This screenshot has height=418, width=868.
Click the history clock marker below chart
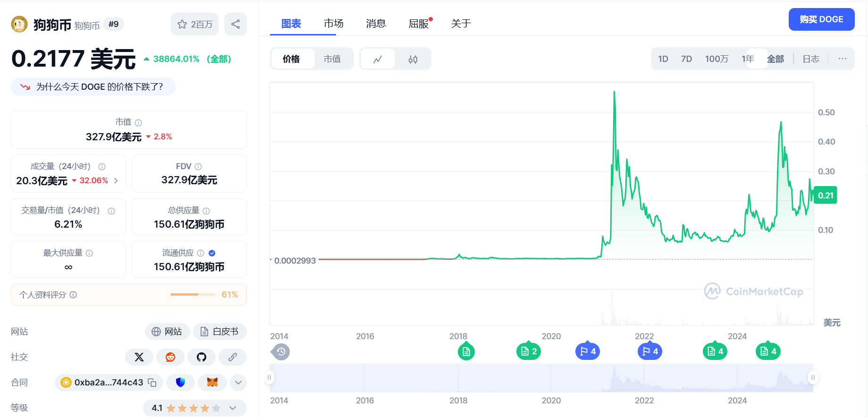(x=281, y=351)
